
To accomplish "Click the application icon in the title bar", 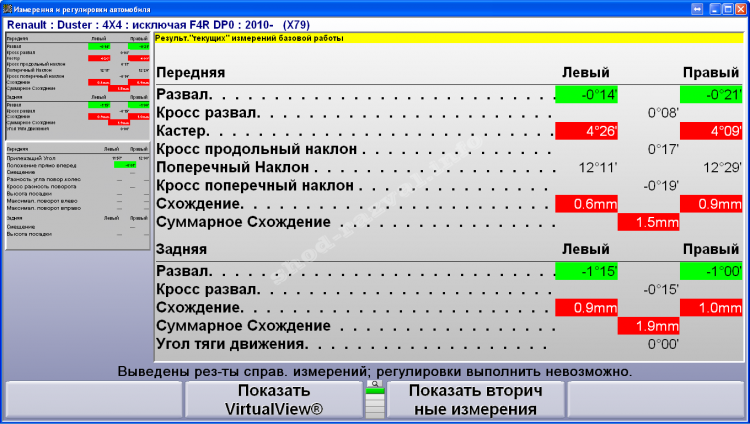I will click(x=7, y=9).
